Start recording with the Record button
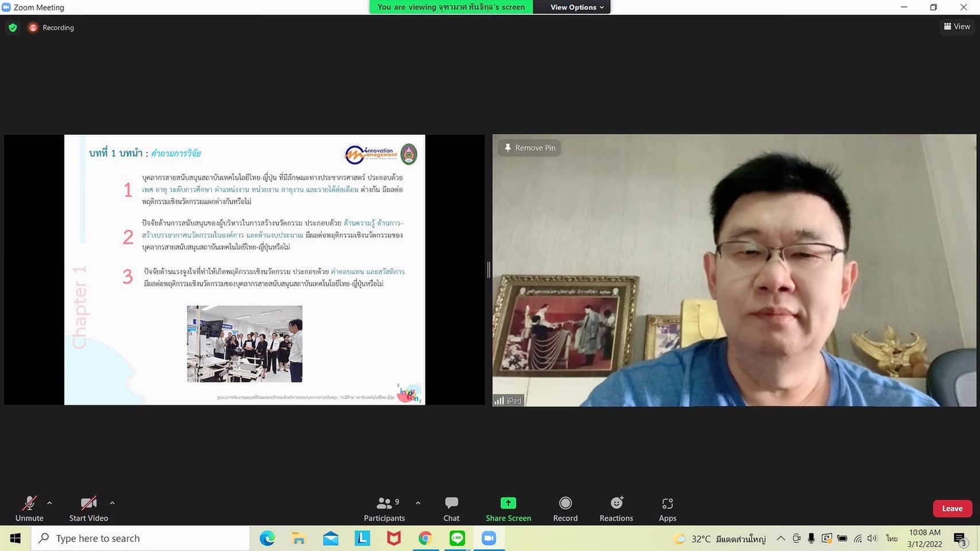 565,509
